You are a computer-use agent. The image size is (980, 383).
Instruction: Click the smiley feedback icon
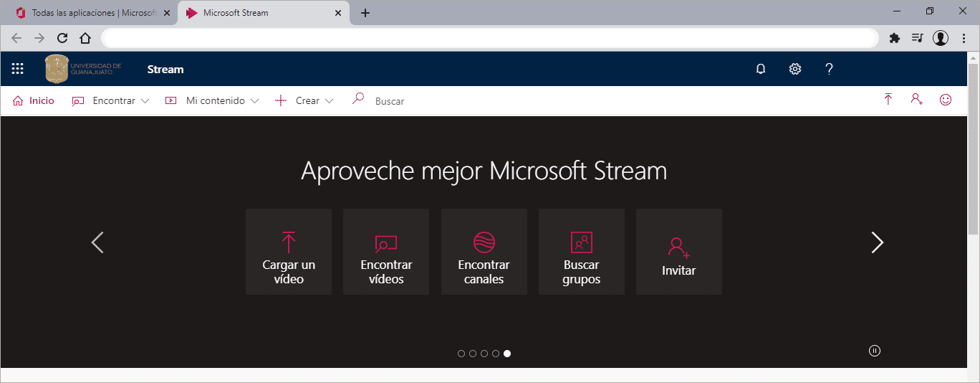[x=946, y=100]
